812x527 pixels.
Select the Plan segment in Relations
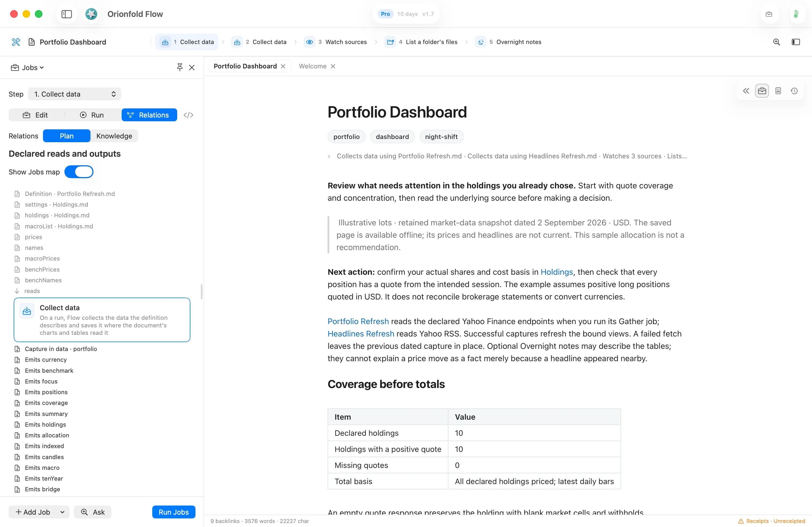[x=67, y=136]
